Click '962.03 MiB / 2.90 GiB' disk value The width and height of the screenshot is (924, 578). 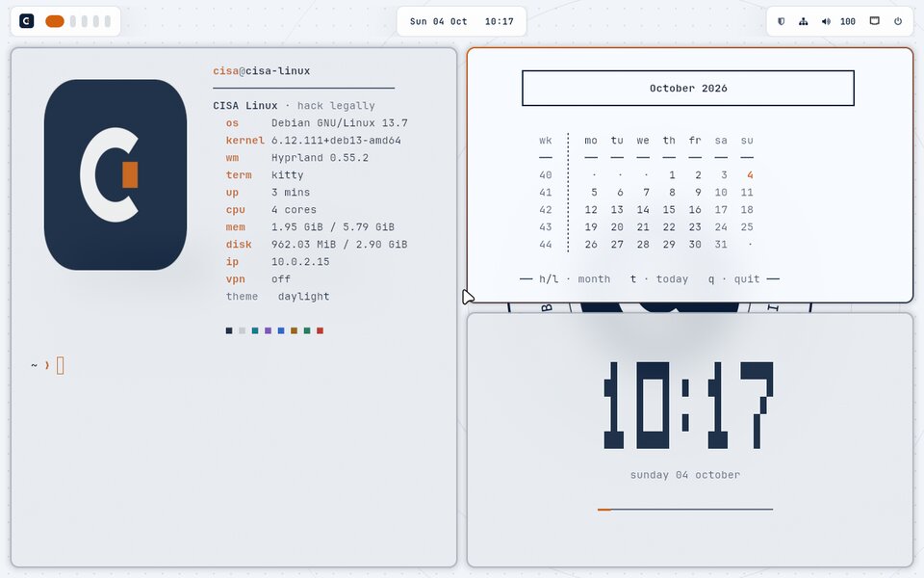(x=340, y=244)
